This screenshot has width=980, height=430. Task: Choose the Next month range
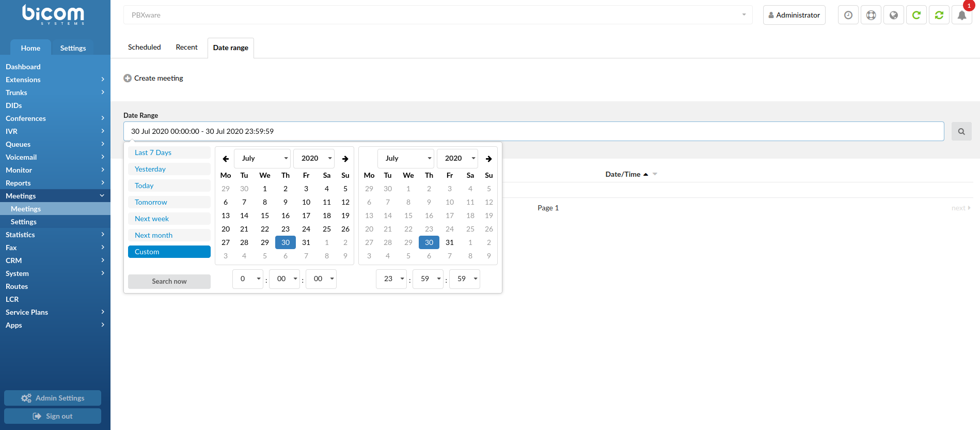coord(169,235)
